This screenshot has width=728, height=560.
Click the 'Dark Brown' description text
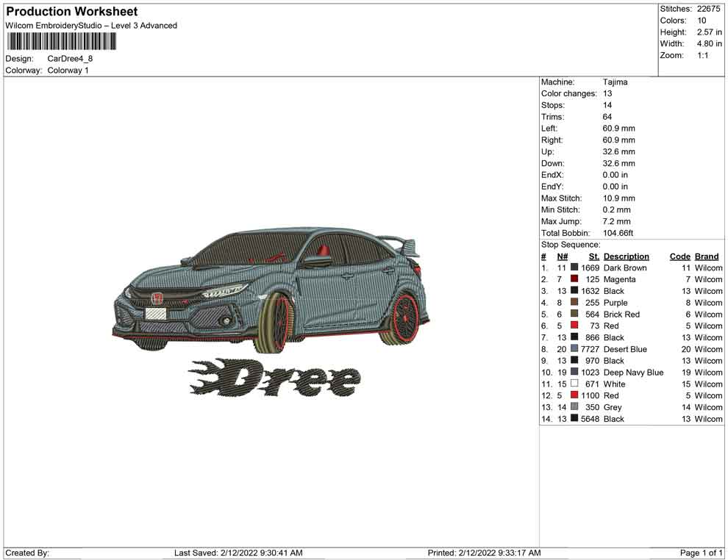tap(625, 268)
